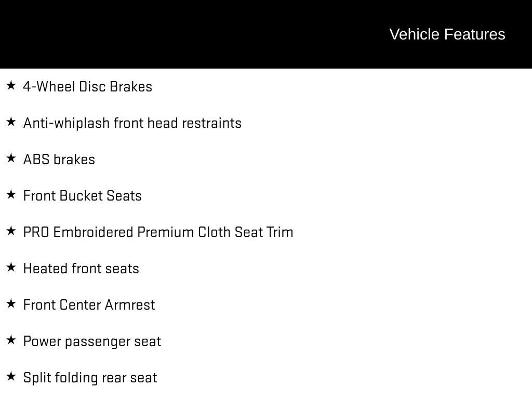The height and width of the screenshot is (399, 532).
Task: Click the Anti-whiplash front head restraints text
Action: [x=132, y=123]
